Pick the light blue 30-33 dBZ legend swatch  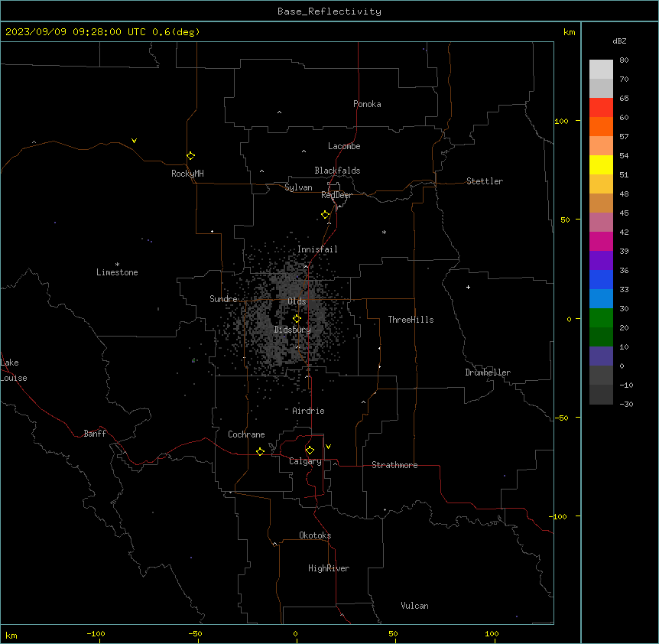click(x=601, y=299)
